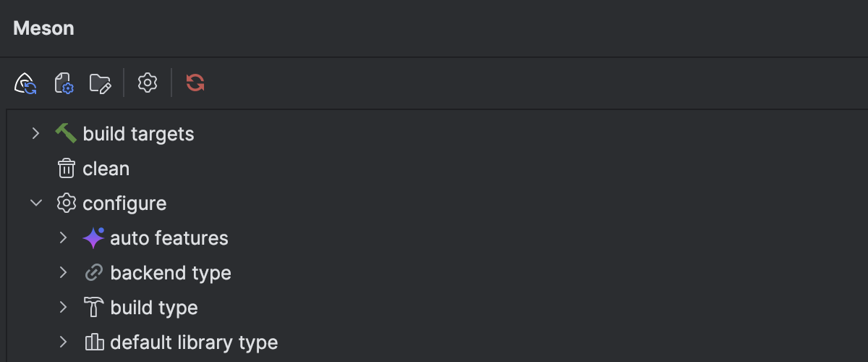Click the chain link icon beside backend type

93,273
